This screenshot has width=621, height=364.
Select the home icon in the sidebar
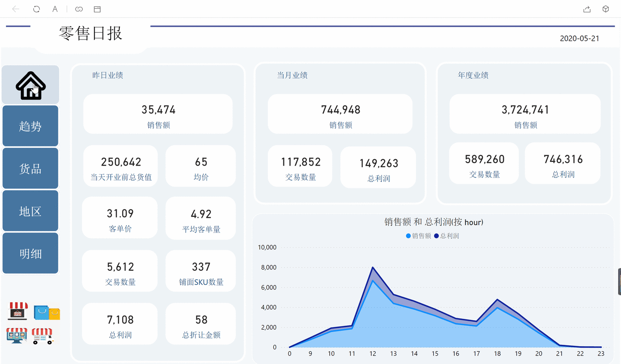[30, 85]
